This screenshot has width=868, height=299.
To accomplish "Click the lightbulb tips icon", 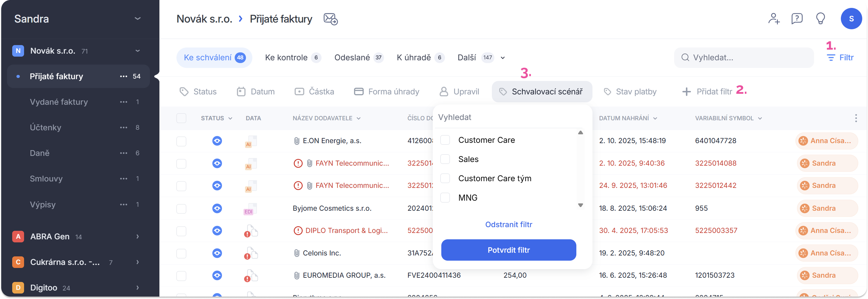I will point(820,19).
